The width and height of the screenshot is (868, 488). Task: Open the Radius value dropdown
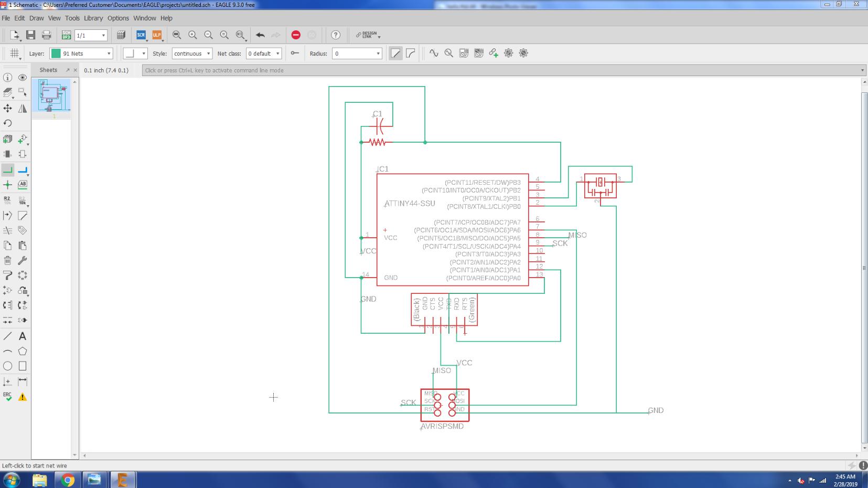pyautogui.click(x=357, y=54)
